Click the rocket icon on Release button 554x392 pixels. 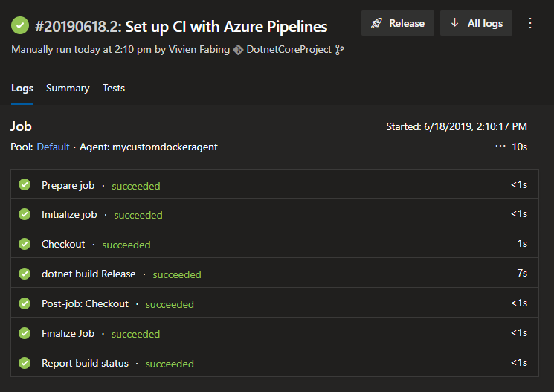click(x=376, y=23)
